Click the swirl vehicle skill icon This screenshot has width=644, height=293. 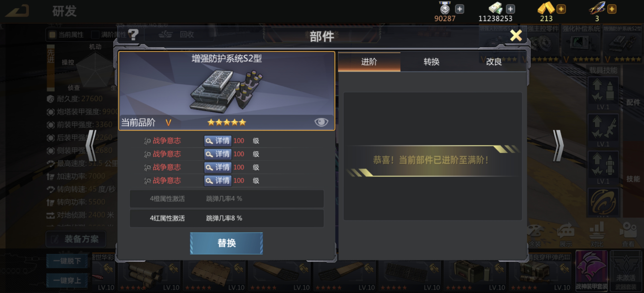pos(603,202)
